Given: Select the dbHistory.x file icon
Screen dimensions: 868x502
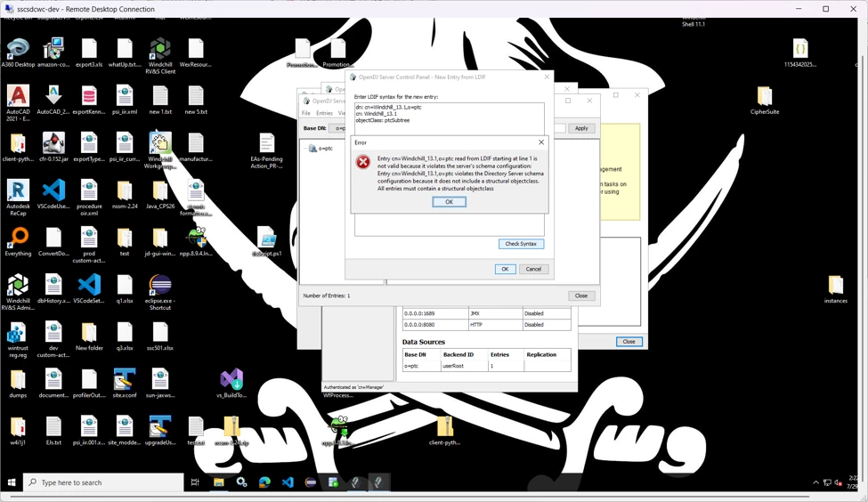Looking at the screenshot, I should (x=53, y=289).
